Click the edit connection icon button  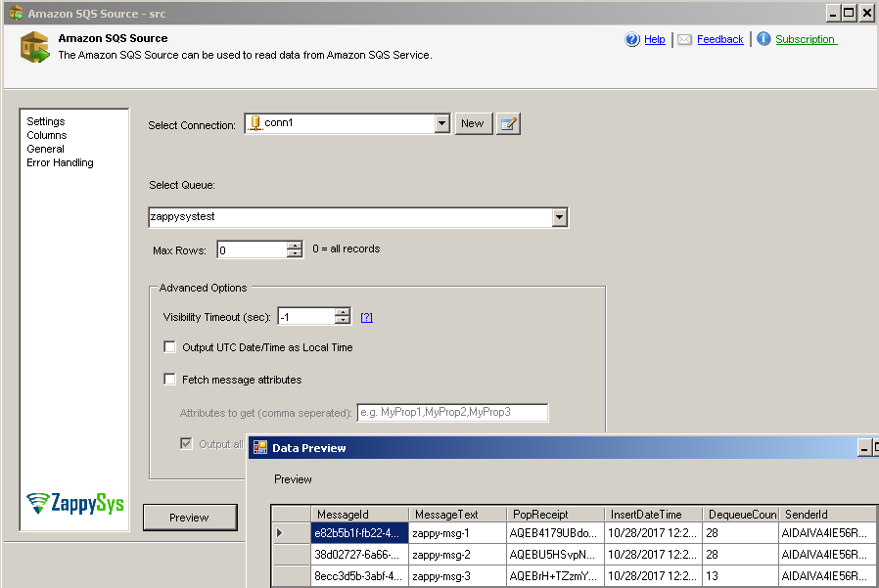[508, 124]
